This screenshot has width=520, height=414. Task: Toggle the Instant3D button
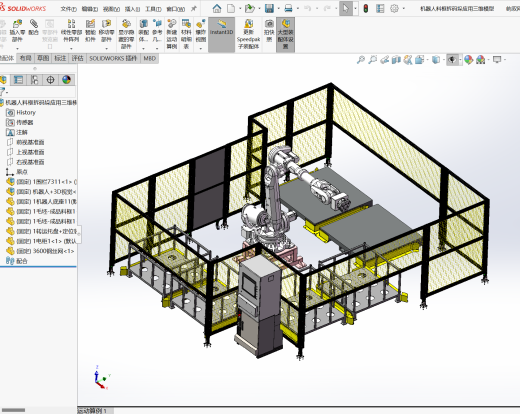pyautogui.click(x=221, y=27)
